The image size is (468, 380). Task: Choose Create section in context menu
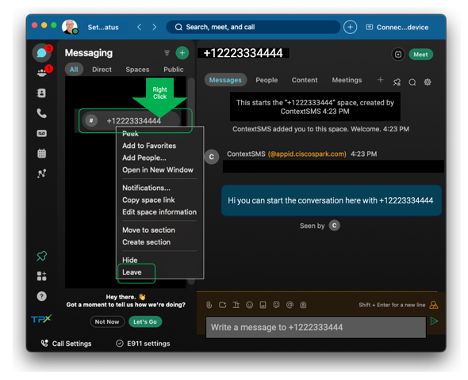[146, 242]
